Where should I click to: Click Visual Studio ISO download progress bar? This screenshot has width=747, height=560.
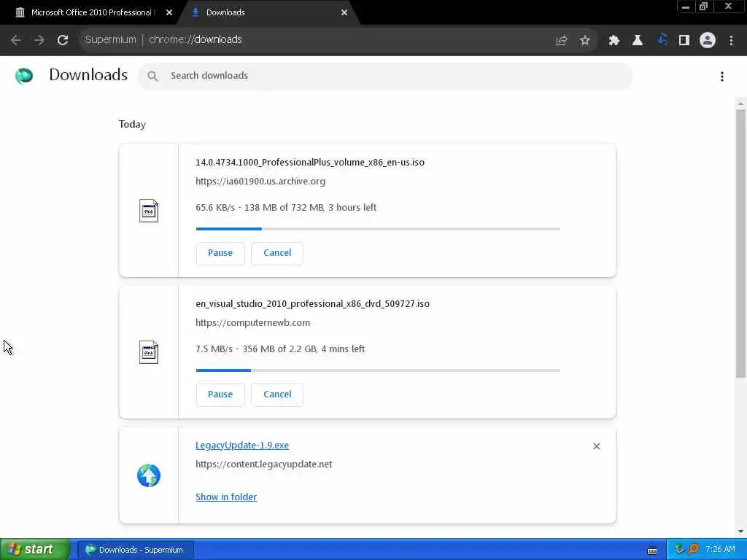pyautogui.click(x=378, y=370)
